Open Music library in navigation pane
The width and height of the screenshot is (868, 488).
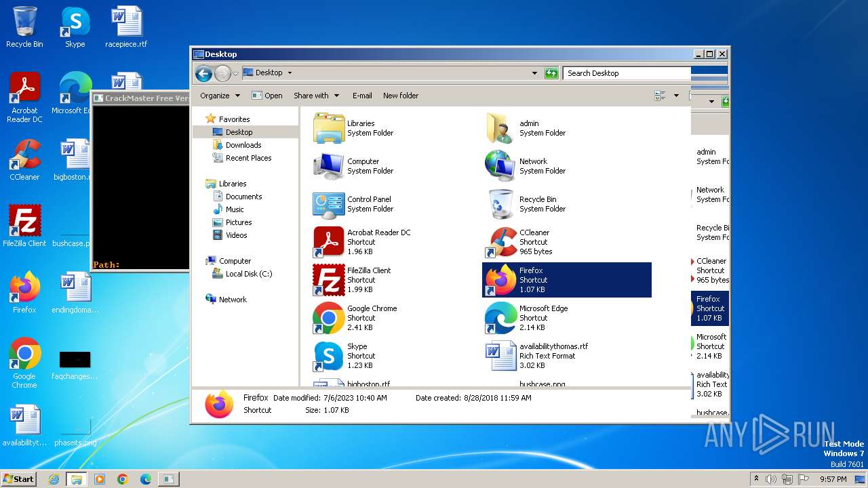(x=229, y=209)
